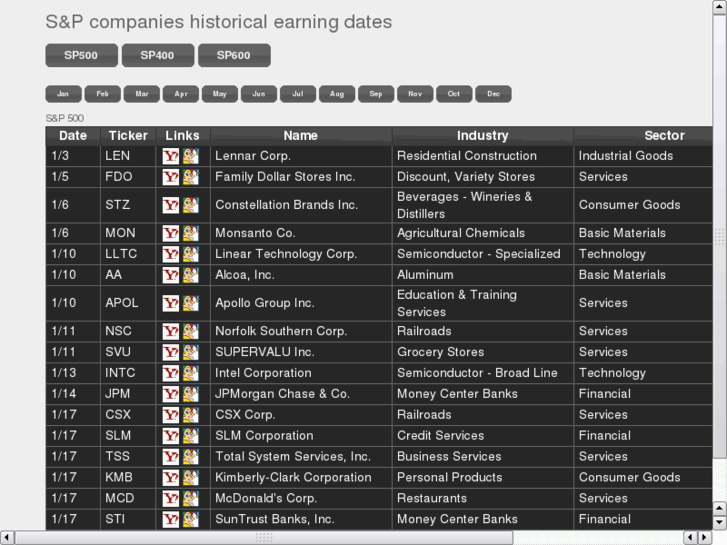Sort table by Ticker column header
The width and height of the screenshot is (727, 545).
point(128,135)
